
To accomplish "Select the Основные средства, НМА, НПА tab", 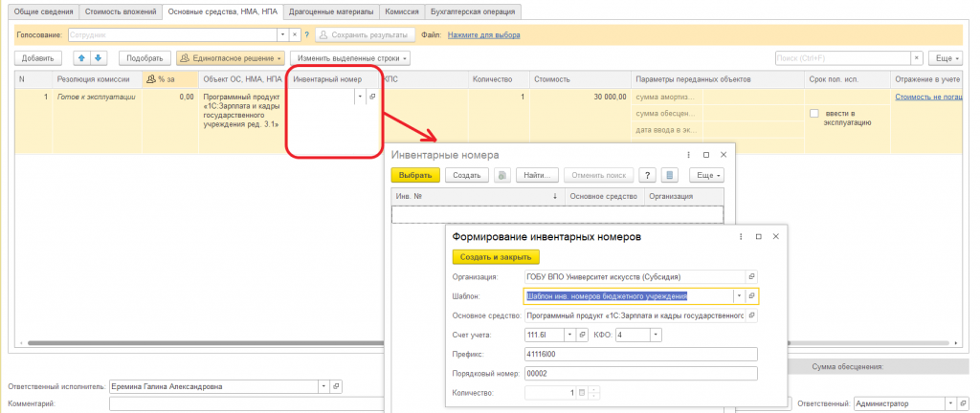I will (x=222, y=11).
